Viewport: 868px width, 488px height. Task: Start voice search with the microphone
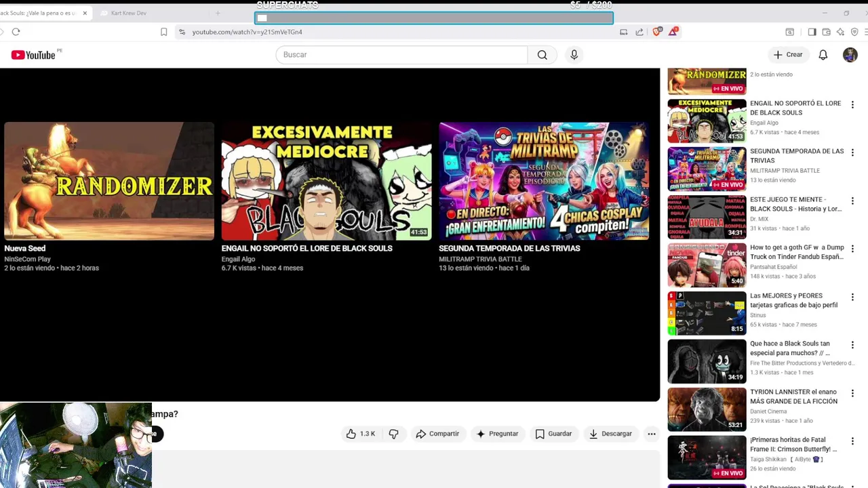point(574,55)
